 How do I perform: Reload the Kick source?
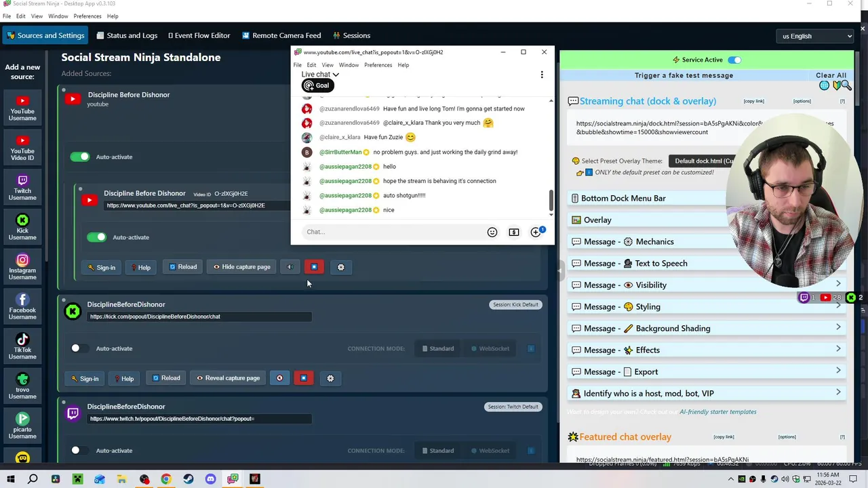[x=166, y=378]
